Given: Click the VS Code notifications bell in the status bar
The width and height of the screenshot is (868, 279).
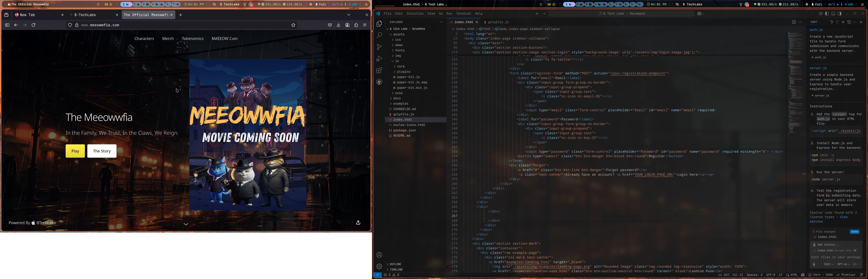Looking at the screenshot, I should click(x=861, y=275).
